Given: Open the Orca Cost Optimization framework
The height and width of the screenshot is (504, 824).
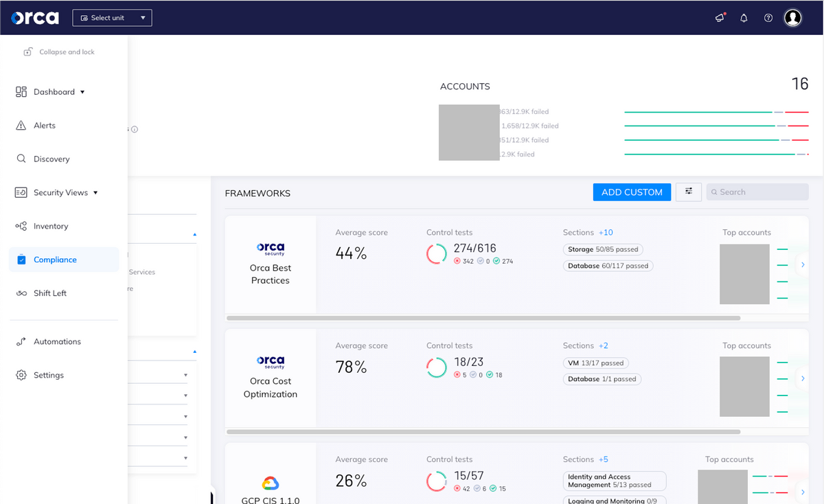Looking at the screenshot, I should click(x=271, y=378).
